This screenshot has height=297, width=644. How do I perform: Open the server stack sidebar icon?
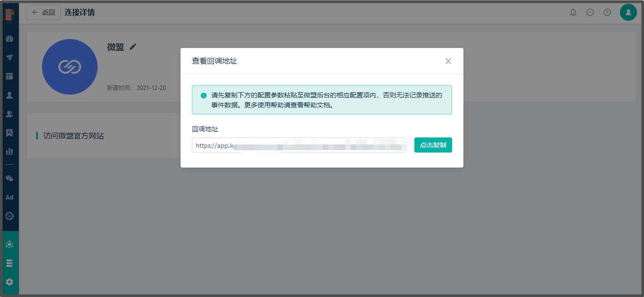(x=9, y=263)
